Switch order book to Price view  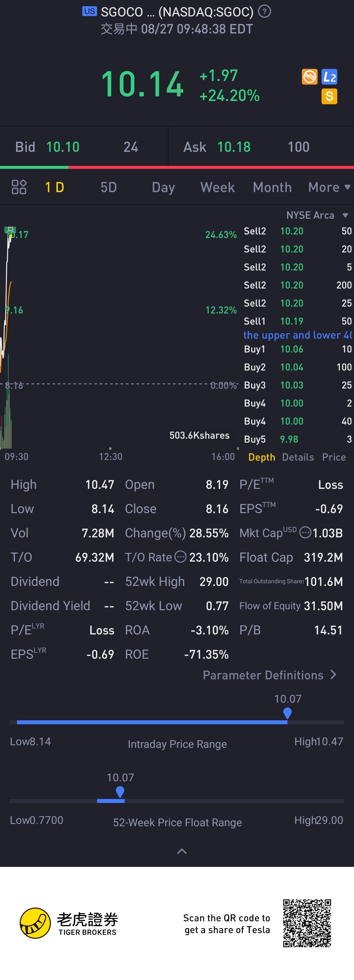click(x=333, y=457)
